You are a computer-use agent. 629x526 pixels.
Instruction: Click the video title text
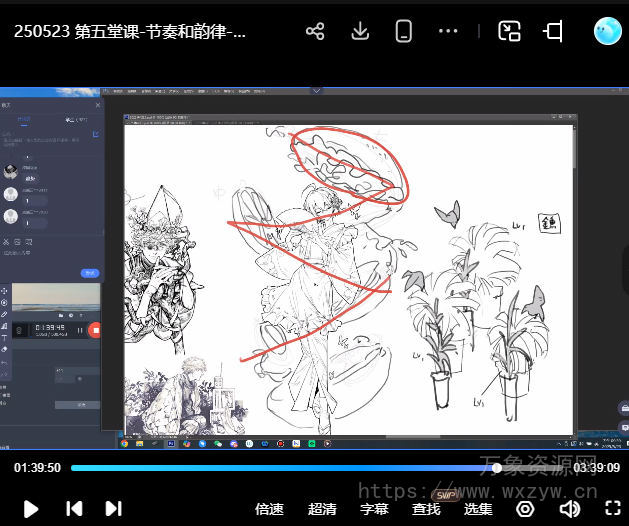(130, 31)
